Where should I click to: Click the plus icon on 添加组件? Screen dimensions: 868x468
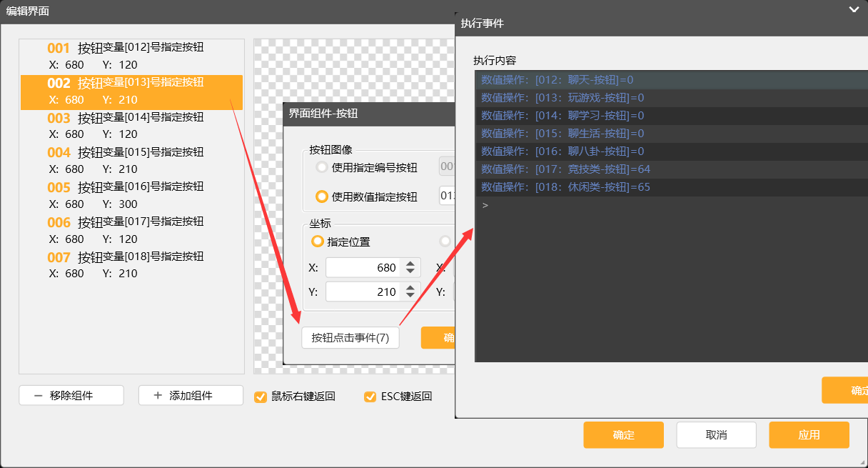pyautogui.click(x=158, y=395)
